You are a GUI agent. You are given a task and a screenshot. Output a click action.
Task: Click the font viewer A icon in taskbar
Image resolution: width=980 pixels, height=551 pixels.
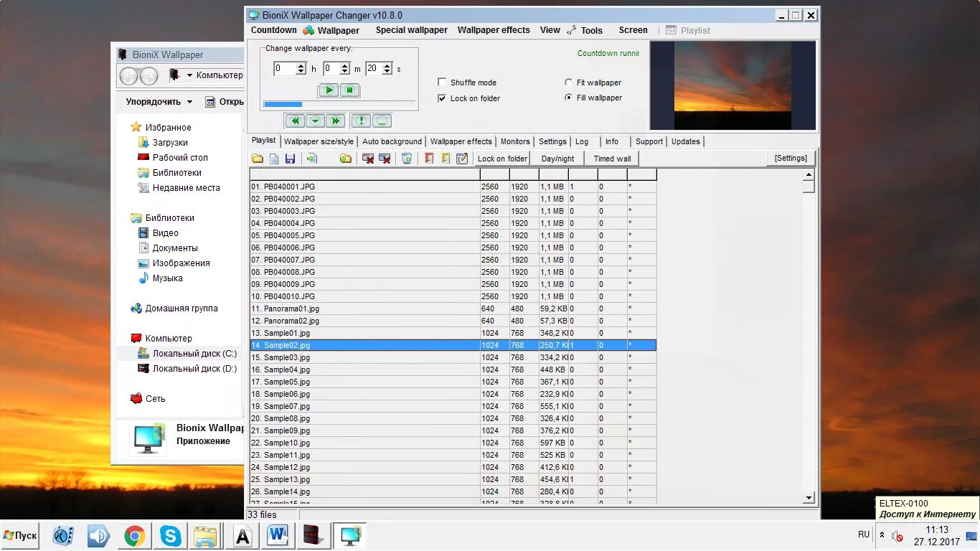[x=243, y=536]
